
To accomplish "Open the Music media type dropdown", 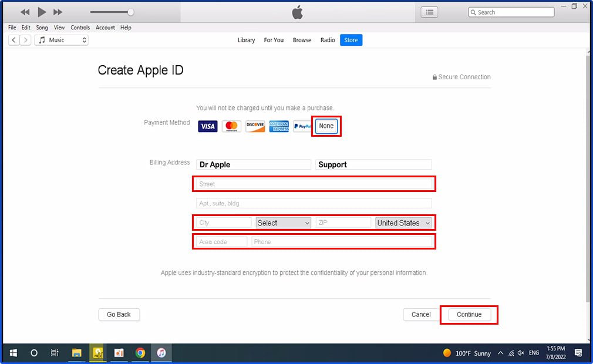I will (x=61, y=40).
